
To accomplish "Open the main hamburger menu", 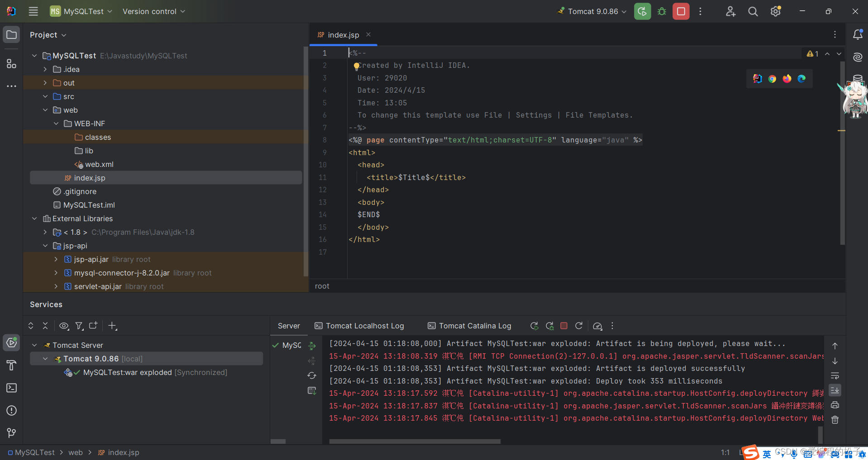I will point(33,11).
